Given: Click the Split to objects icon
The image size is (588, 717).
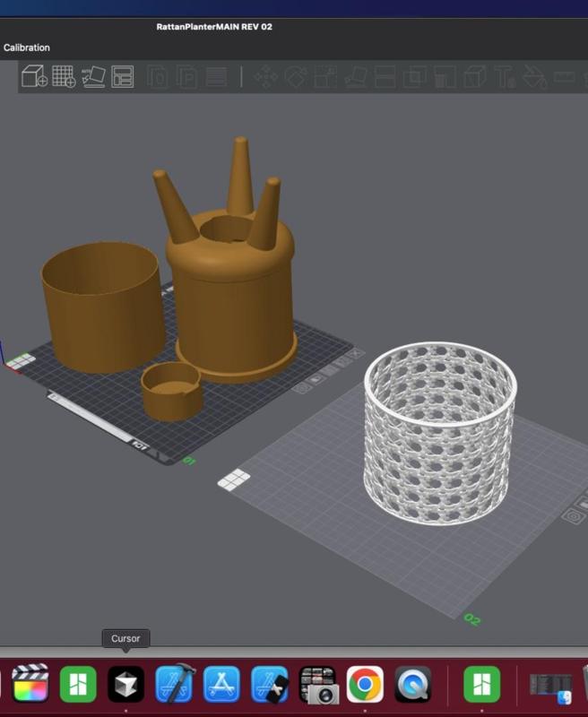Looking at the screenshot, I should click(x=157, y=77).
